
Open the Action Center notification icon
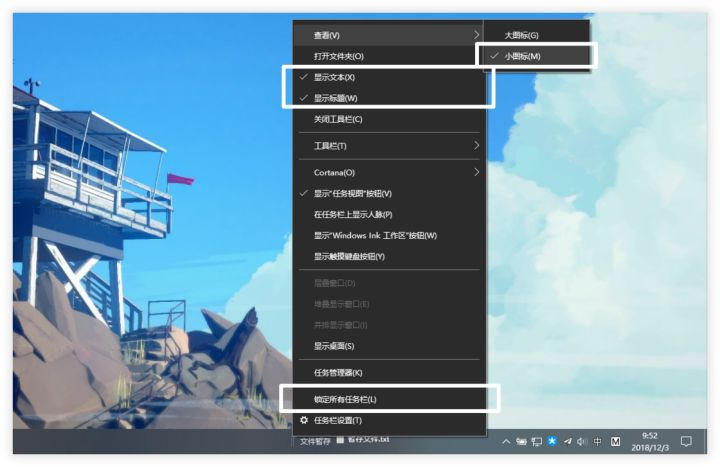(686, 441)
